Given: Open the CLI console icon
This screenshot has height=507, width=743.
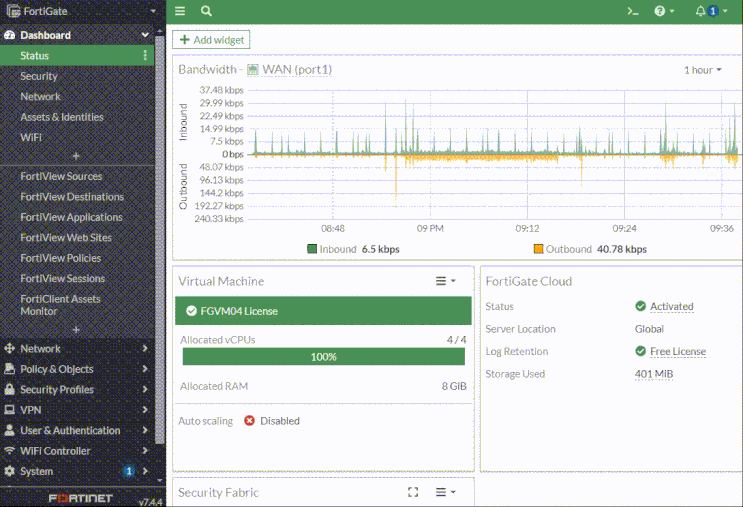Looking at the screenshot, I should click(633, 11).
